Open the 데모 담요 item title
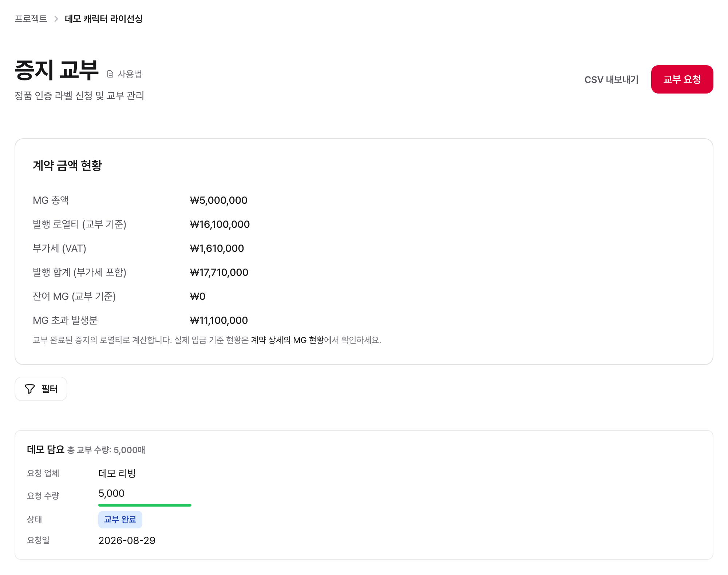Viewport: 728px width, 575px height. coord(45,449)
